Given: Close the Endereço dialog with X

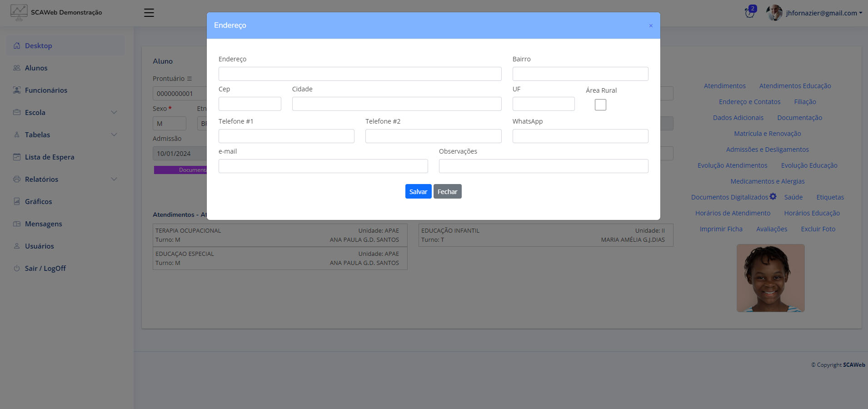Looking at the screenshot, I should [651, 26].
